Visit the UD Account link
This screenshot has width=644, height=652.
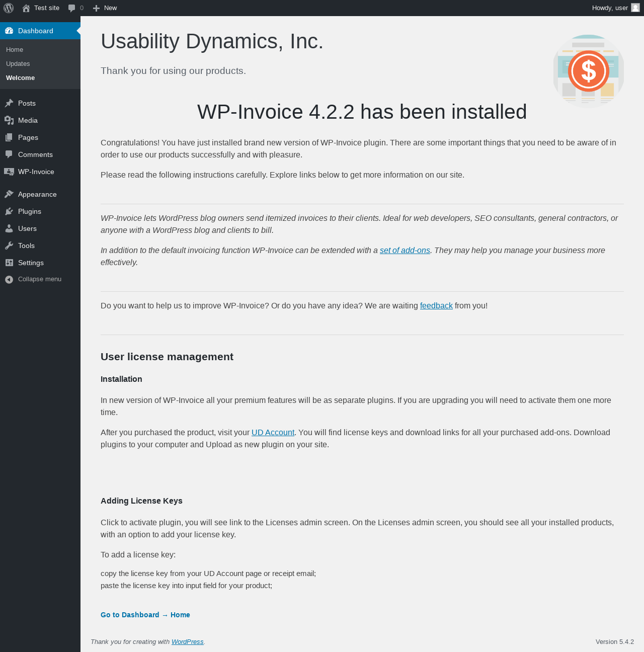(x=273, y=433)
